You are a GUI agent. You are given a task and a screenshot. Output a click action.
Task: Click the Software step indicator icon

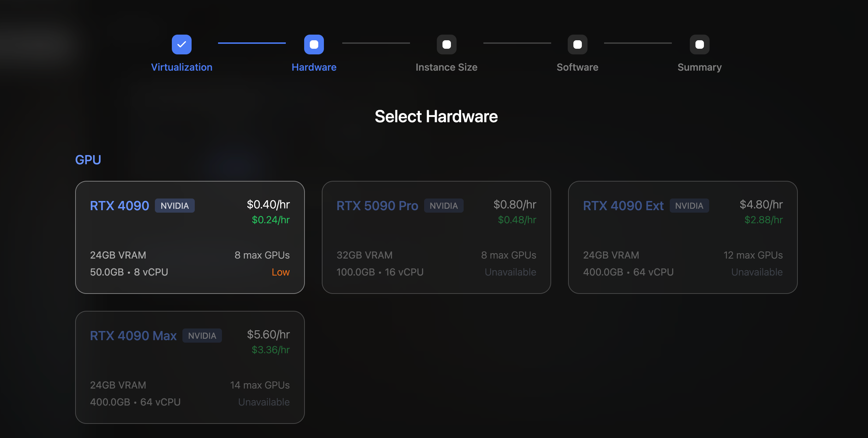tap(578, 44)
